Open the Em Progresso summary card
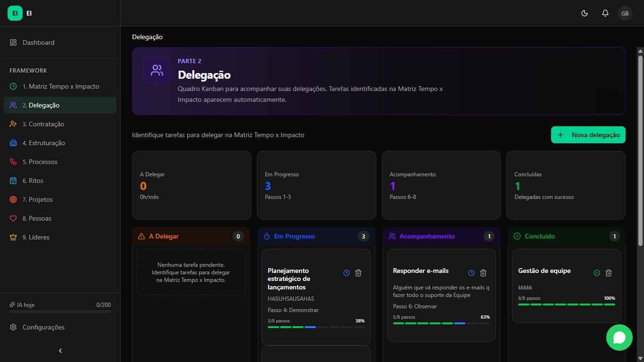 click(x=316, y=185)
